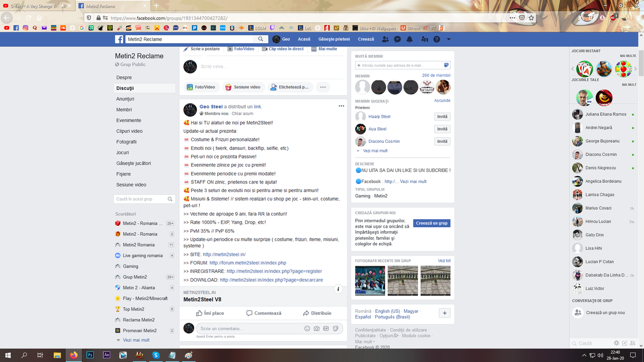Select Despre in the group sidebar
This screenshot has width=644, height=362.
[x=124, y=77]
